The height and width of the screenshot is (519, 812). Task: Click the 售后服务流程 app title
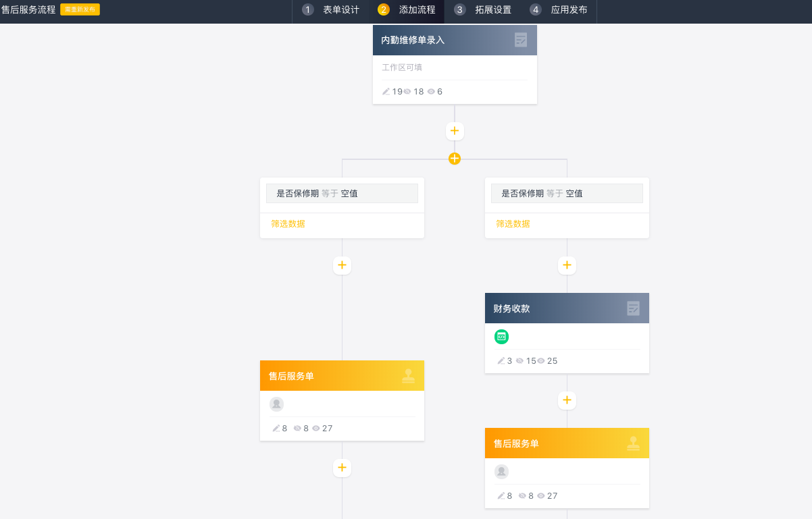coord(28,9)
